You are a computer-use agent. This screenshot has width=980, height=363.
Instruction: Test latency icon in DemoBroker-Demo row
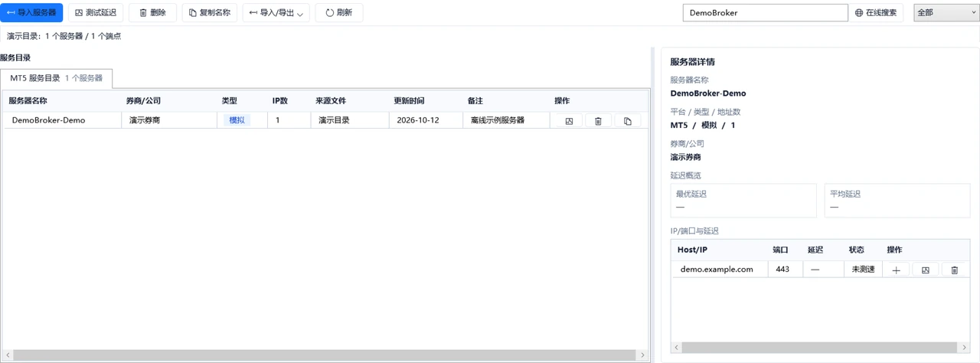[569, 121]
